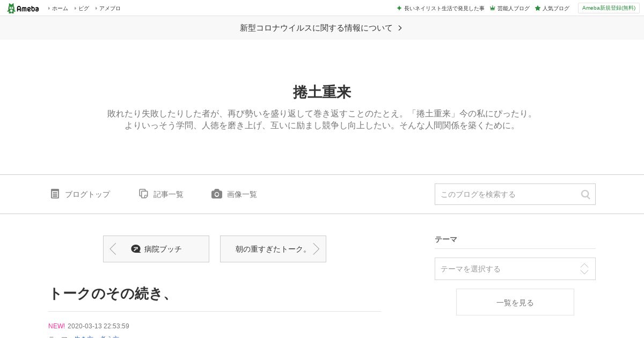Open the テーマを選択する dropdown
Screen dimensions: 644x338
coord(515,269)
